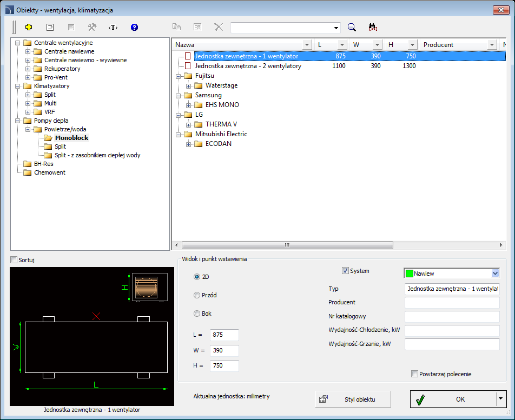
Task: Open the search combo box dropdown arrow
Action: pyautogui.click(x=336, y=28)
